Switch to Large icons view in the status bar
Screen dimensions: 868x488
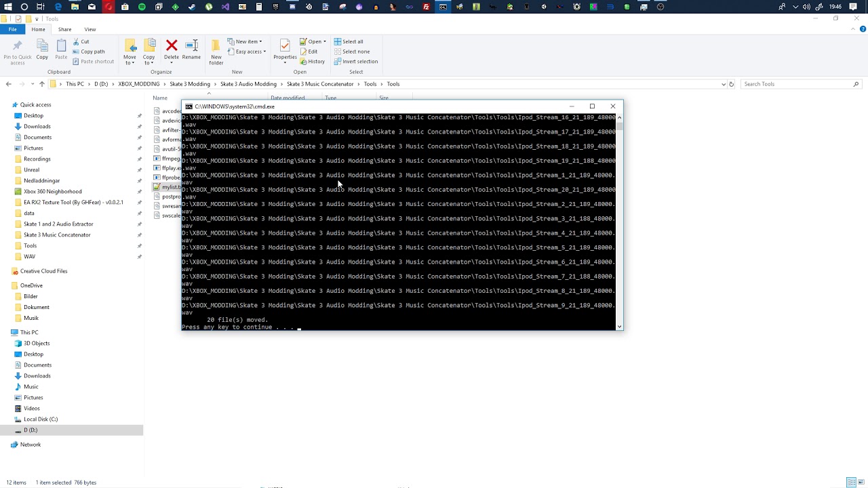(x=861, y=483)
